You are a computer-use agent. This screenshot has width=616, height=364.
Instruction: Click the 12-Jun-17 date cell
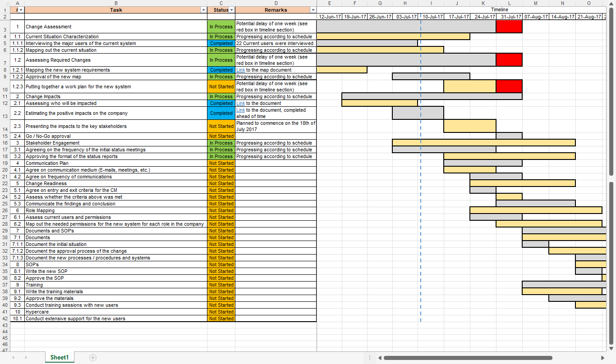click(329, 17)
